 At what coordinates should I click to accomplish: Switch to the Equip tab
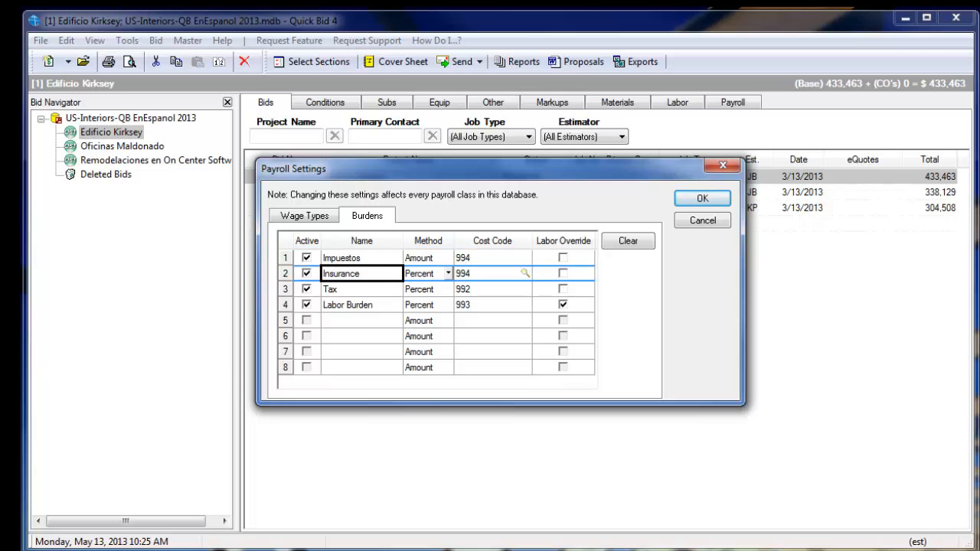tap(439, 103)
